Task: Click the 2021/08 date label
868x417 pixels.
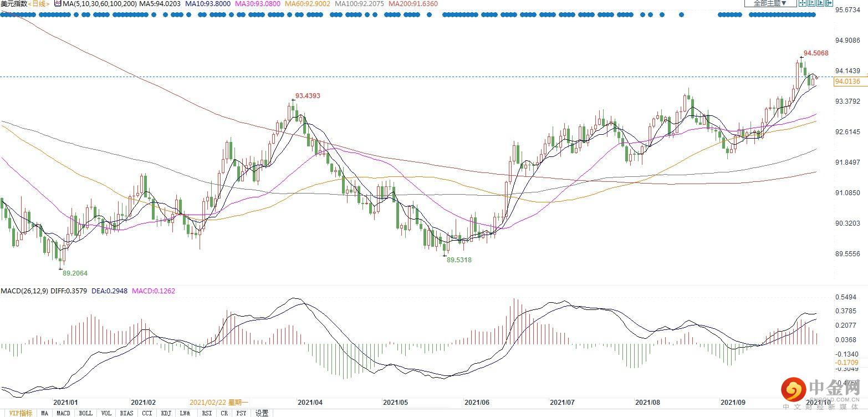Action: click(647, 402)
